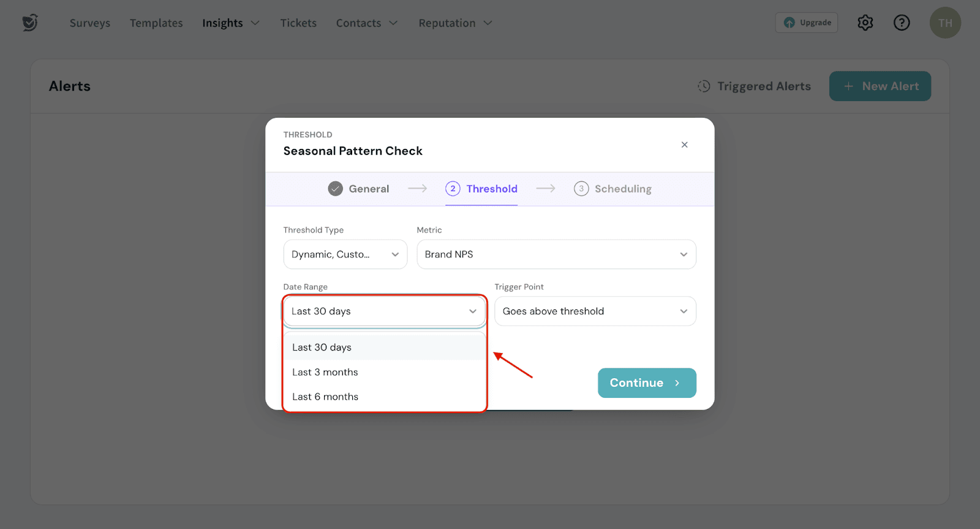This screenshot has width=980, height=529.
Task: Expand the Threshold Type dropdown
Action: (345, 254)
